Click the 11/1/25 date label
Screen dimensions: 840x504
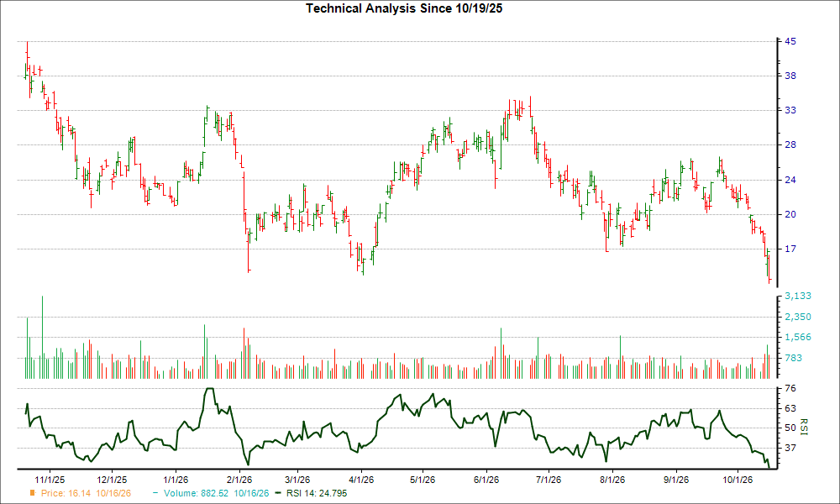click(50, 480)
